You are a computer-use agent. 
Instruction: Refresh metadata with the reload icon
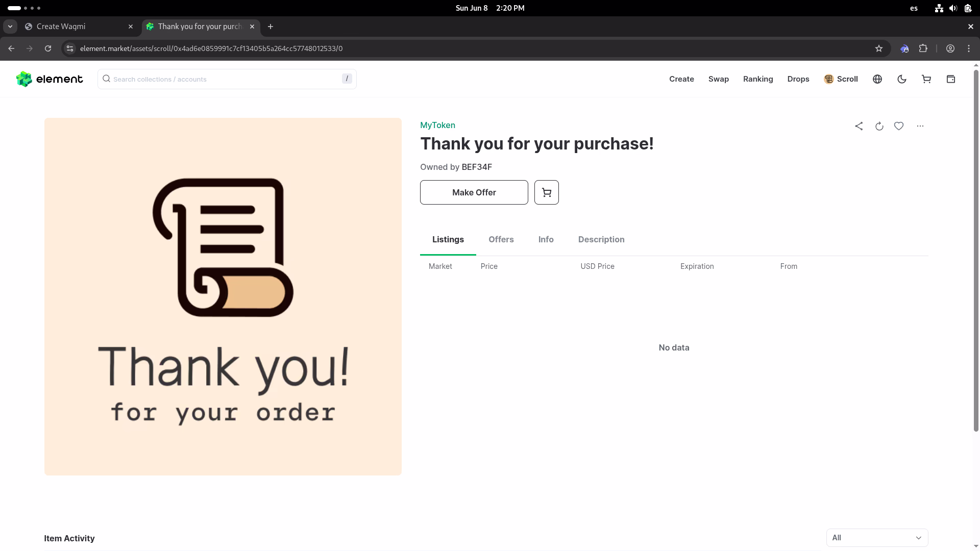(879, 126)
